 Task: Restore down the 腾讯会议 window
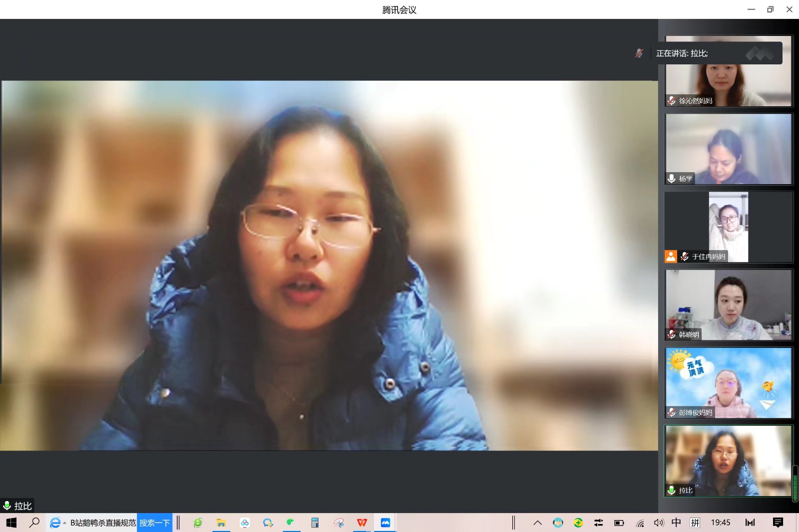[x=770, y=9]
